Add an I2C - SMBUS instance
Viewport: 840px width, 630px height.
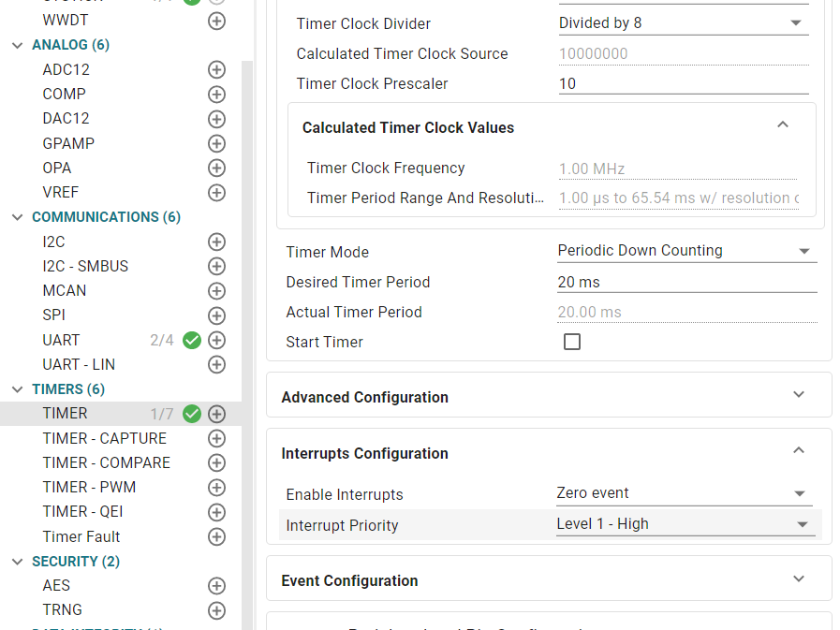point(216,266)
